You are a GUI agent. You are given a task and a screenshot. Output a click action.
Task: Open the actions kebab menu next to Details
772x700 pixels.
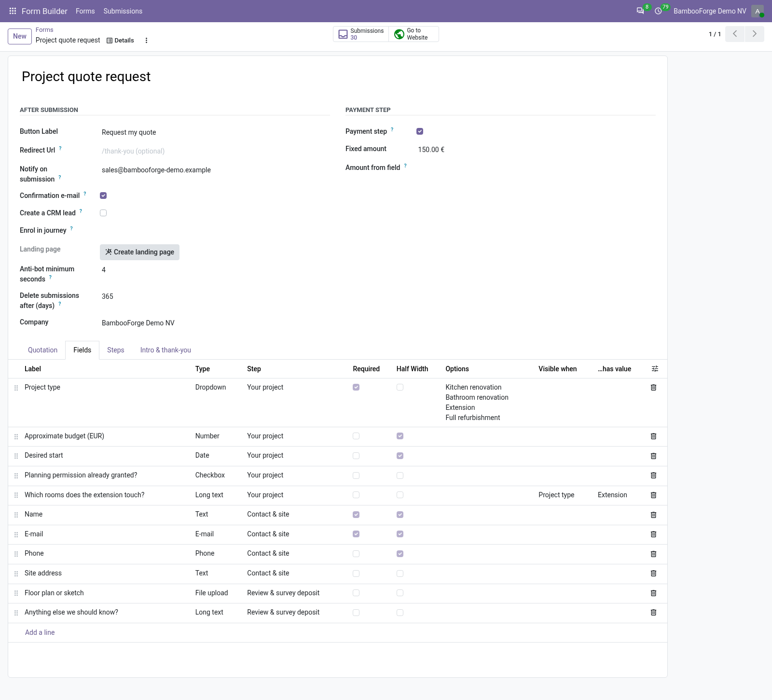click(146, 41)
